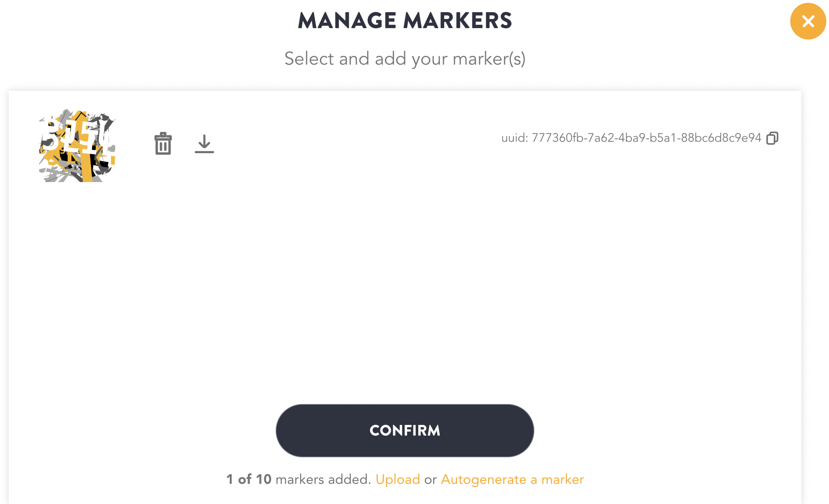Delete the marker with the trash icon

coord(163,144)
